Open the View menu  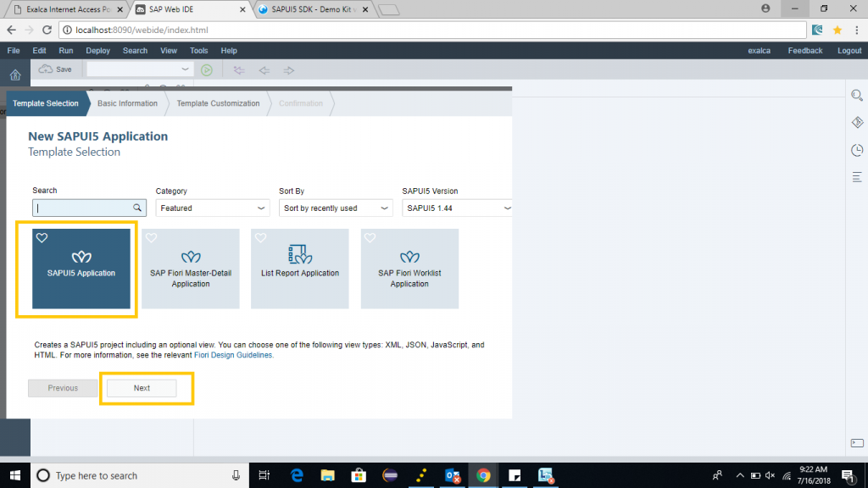pos(169,50)
